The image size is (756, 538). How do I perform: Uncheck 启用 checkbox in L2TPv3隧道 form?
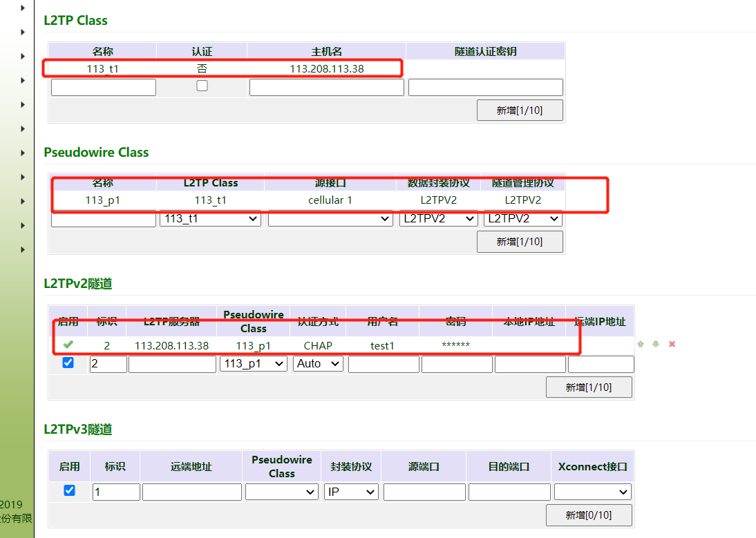coord(68,490)
